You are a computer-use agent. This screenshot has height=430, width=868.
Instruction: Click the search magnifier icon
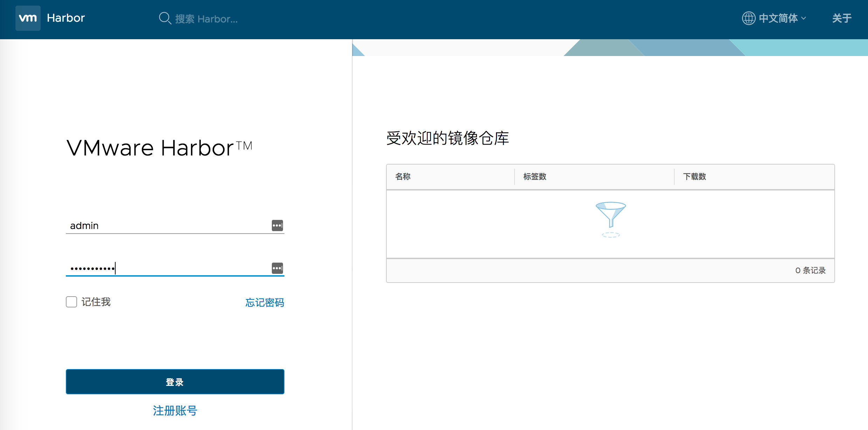tap(165, 18)
